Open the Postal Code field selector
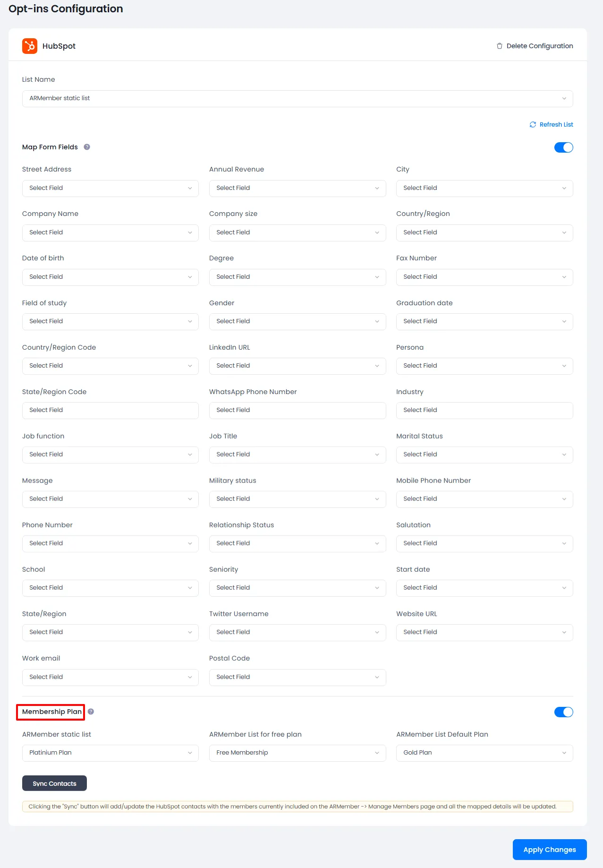This screenshot has width=603, height=868. click(x=297, y=677)
